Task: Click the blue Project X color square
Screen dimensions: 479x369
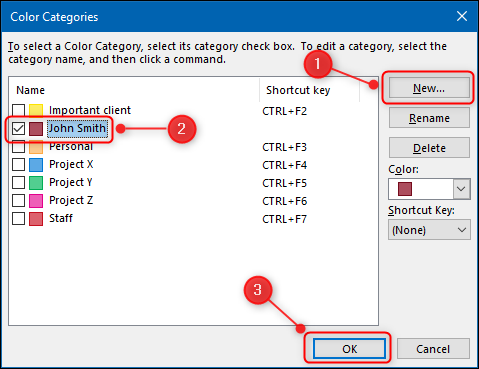Action: (36, 165)
